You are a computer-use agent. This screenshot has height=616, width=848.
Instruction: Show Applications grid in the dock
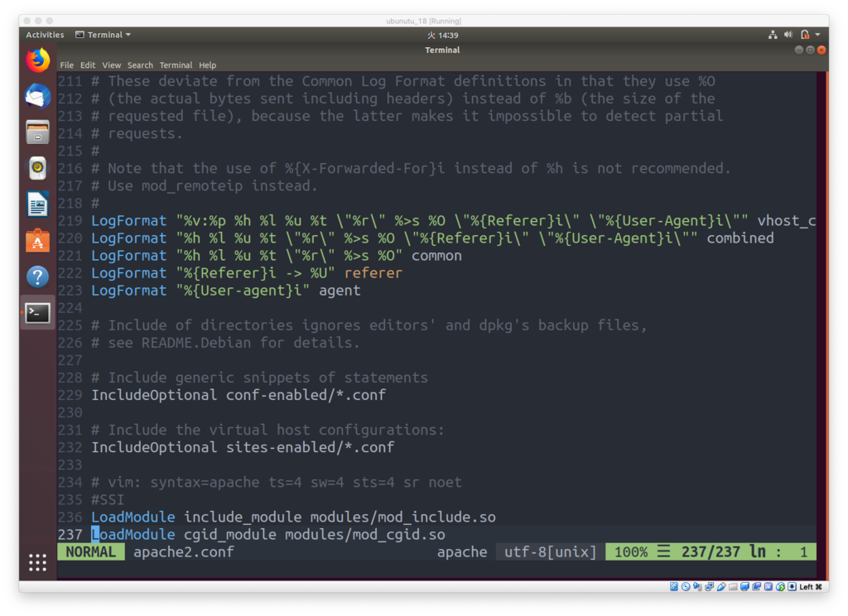click(x=37, y=562)
